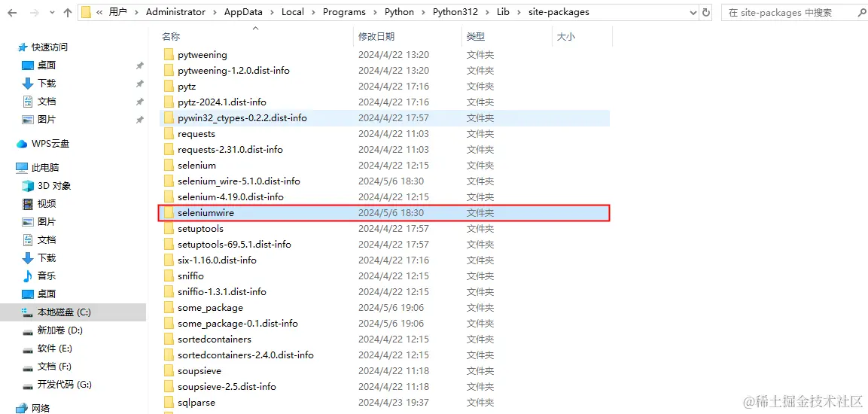Click the address bar folder icon
Viewport: 868px width, 414px height.
pos(86,12)
